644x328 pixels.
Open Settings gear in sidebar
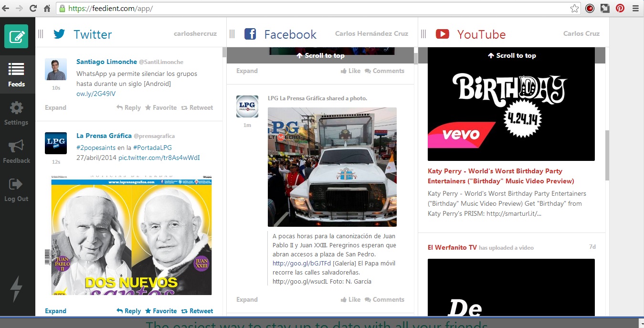tap(16, 113)
